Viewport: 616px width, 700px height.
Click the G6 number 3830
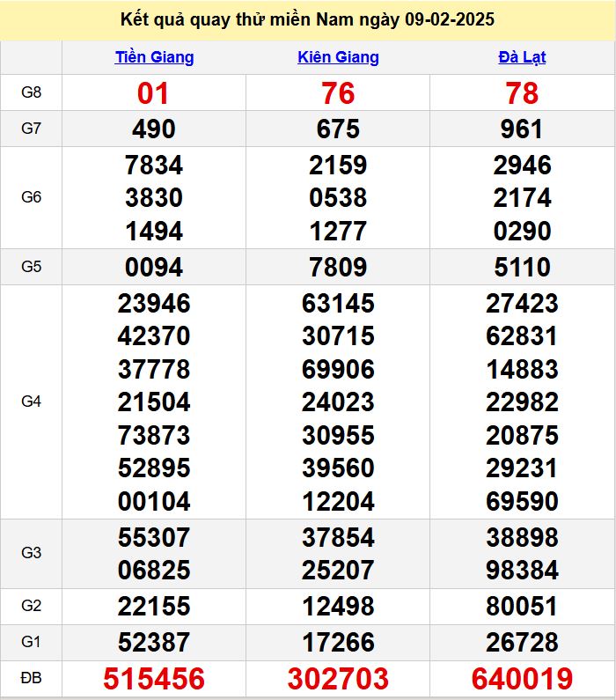click(154, 198)
